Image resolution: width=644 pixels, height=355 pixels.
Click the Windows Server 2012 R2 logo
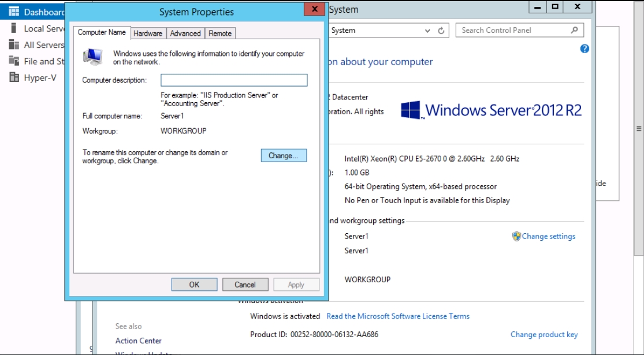[x=491, y=110]
